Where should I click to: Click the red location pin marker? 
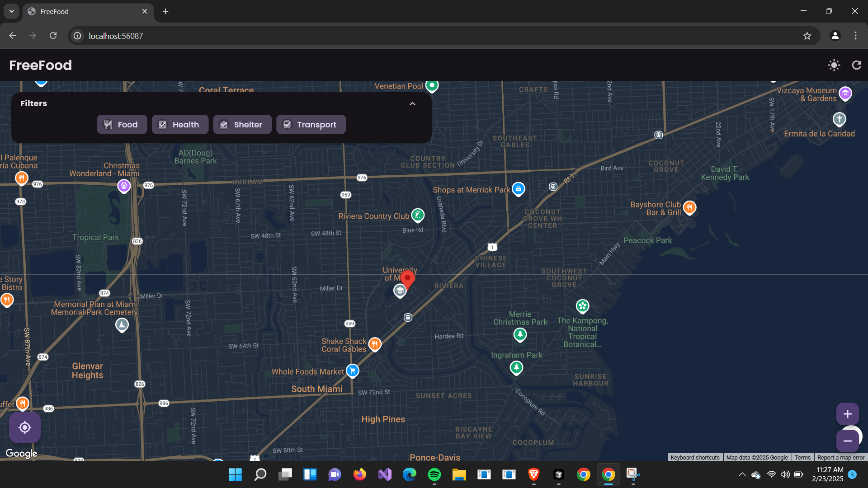pyautogui.click(x=407, y=278)
